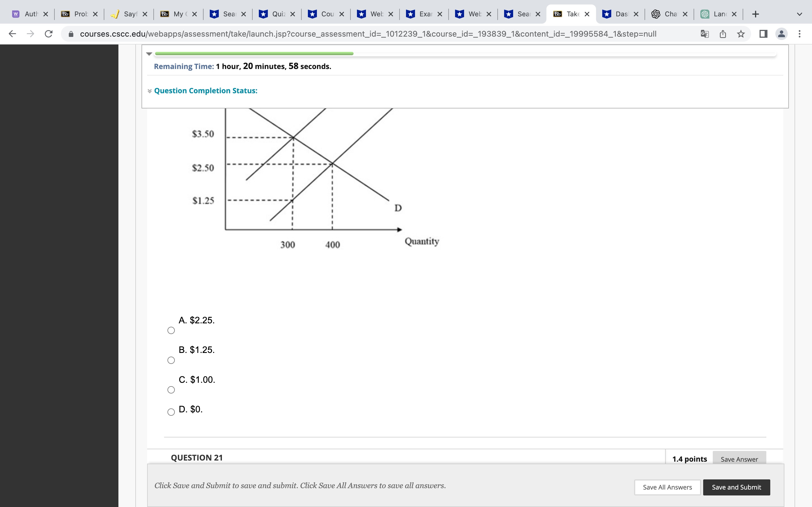Open the tab search chevron
Viewport: 812px width, 507px height.
(800, 14)
